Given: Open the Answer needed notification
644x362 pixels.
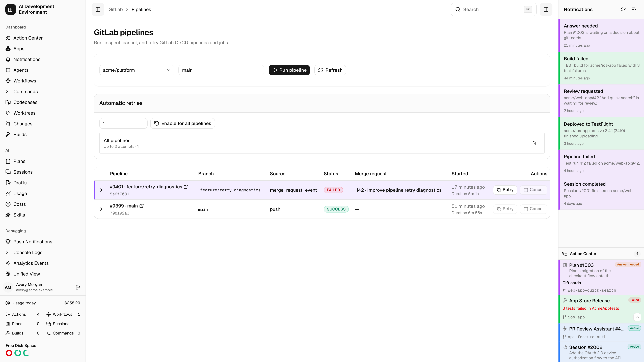Looking at the screenshot, I should tap(601, 36).
